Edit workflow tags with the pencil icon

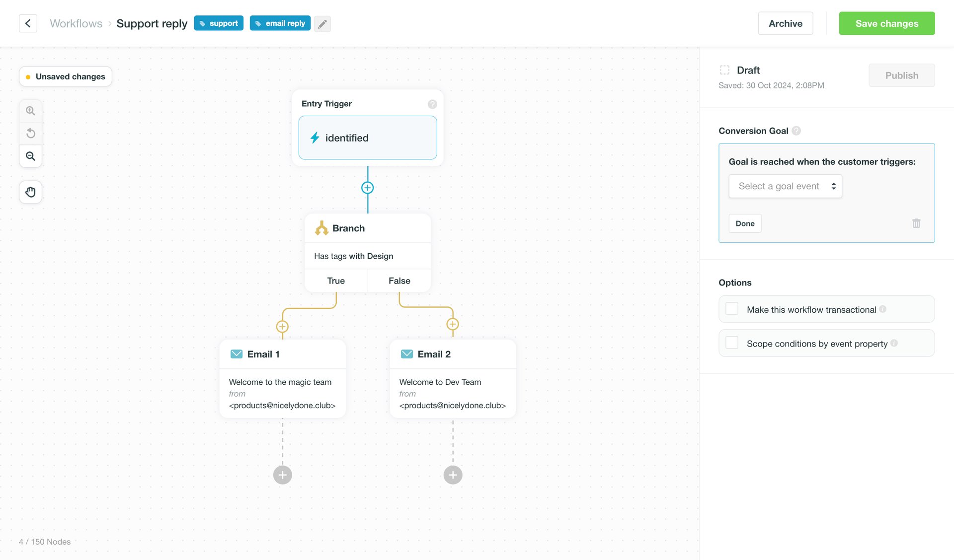(322, 23)
